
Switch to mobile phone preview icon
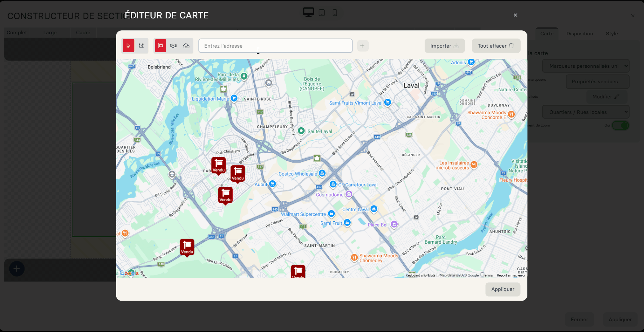[335, 13]
